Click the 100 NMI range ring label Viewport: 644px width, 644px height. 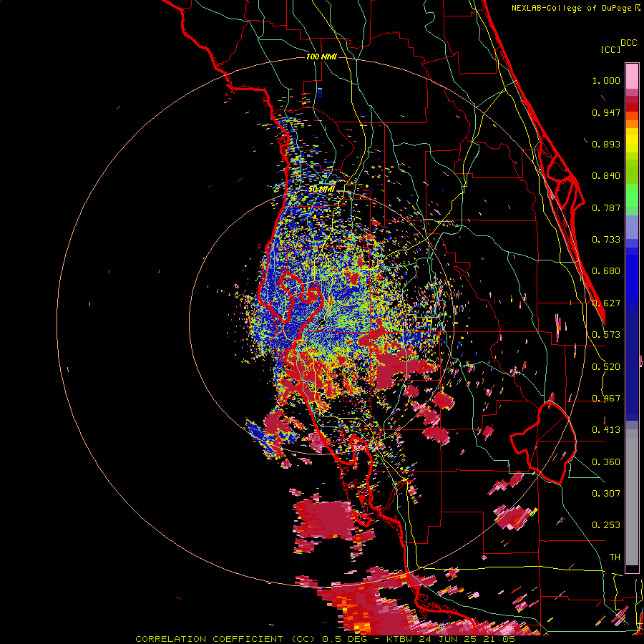pos(321,57)
